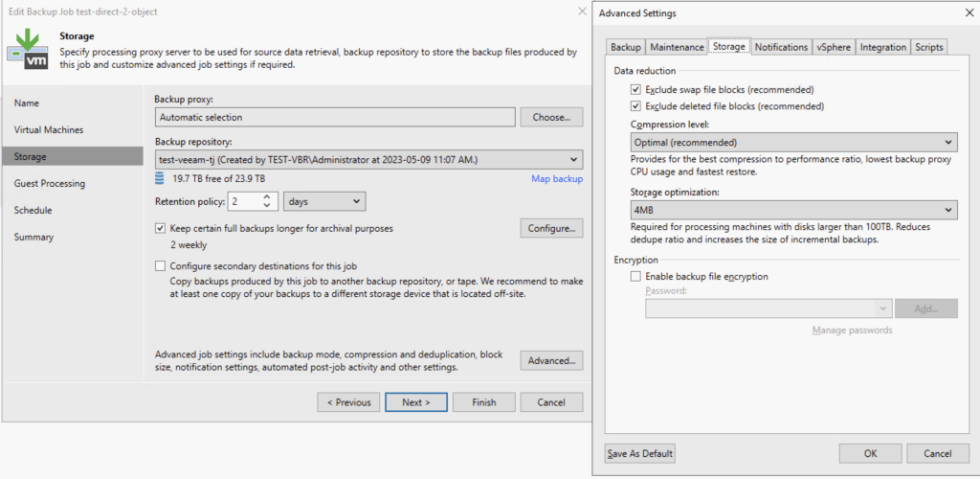Image resolution: width=980 pixels, height=479 pixels.
Task: Open the vSphere tab
Action: 833,47
